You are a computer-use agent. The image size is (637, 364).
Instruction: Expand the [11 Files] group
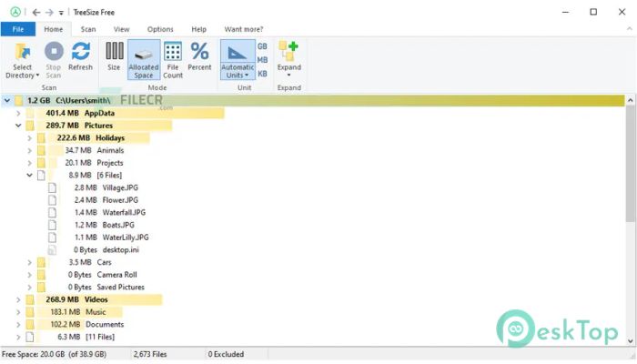point(18,337)
